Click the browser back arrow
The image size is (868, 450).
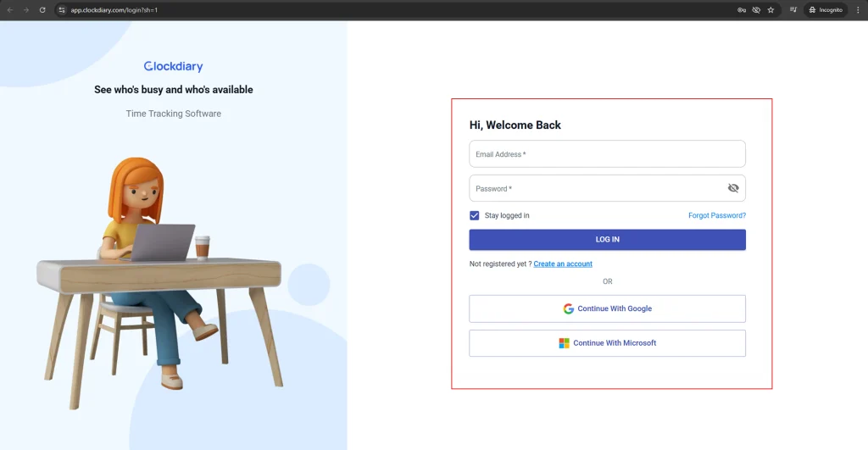10,10
